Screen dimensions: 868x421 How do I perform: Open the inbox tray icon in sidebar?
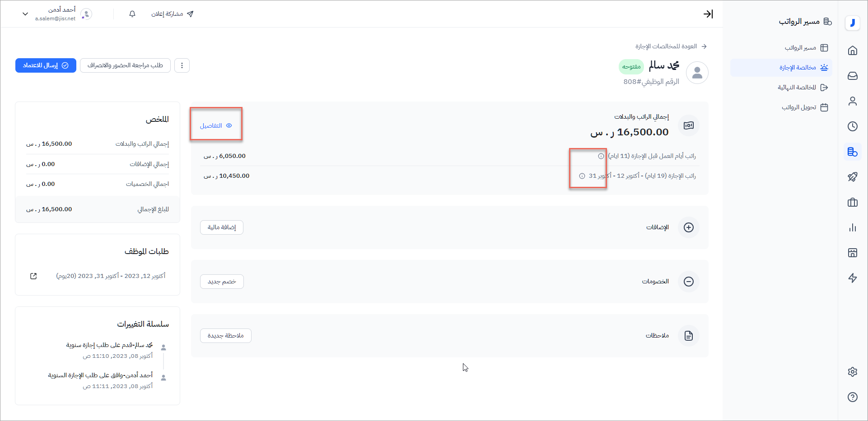point(852,76)
